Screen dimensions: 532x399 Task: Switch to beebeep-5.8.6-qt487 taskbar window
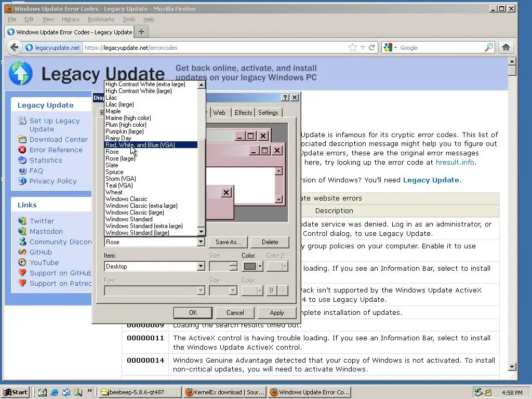tap(140, 392)
